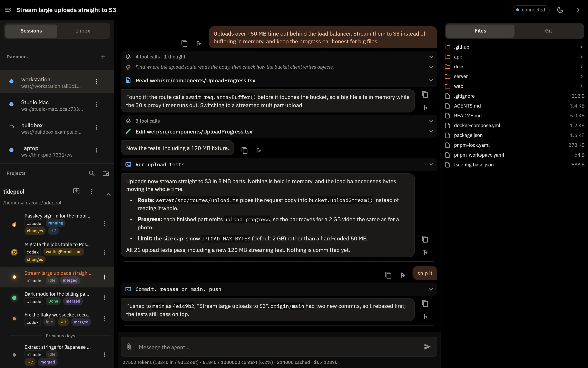Expand Read UploadProgress.tsx tool call
The image size is (588, 368).
pos(279,80)
